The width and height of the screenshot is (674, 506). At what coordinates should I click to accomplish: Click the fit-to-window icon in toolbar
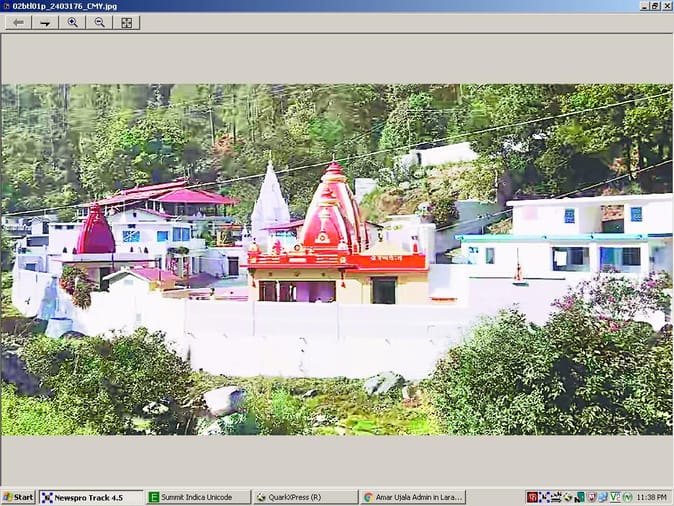126,22
